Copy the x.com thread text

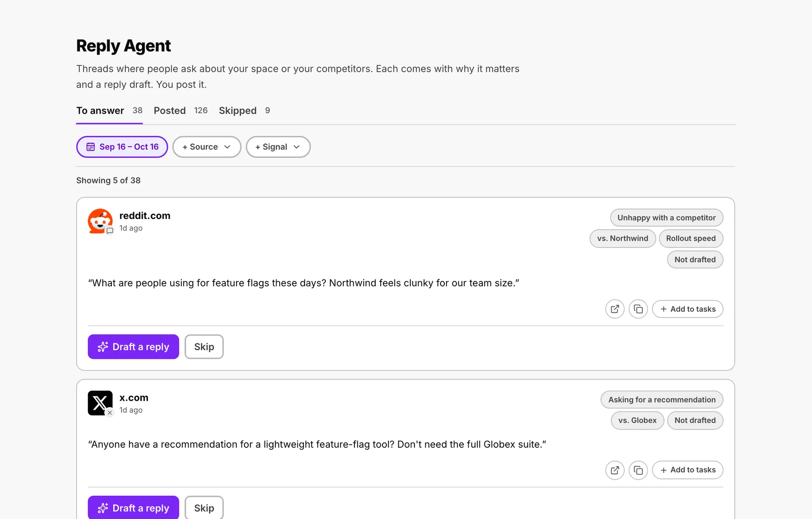(638, 470)
